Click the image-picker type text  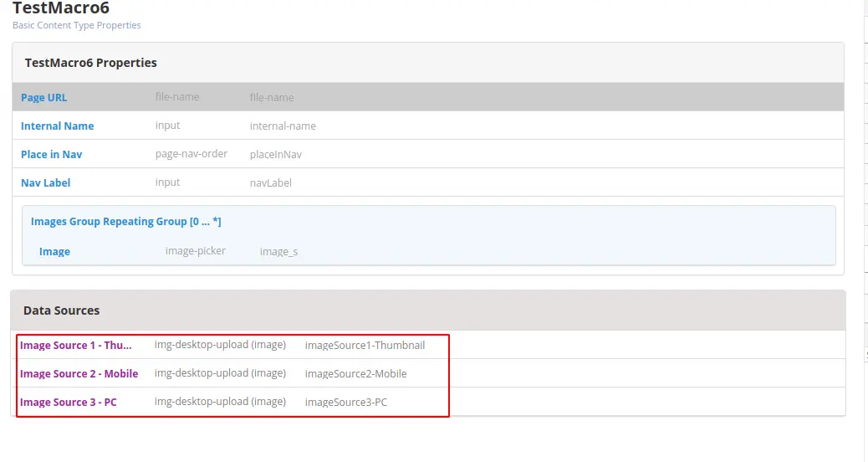[196, 251]
